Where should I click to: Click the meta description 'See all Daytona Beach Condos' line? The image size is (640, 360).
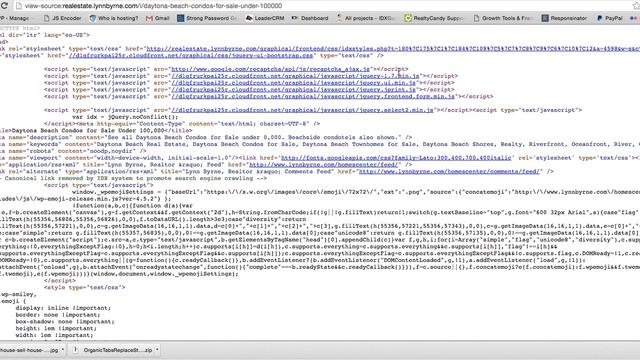(206, 137)
